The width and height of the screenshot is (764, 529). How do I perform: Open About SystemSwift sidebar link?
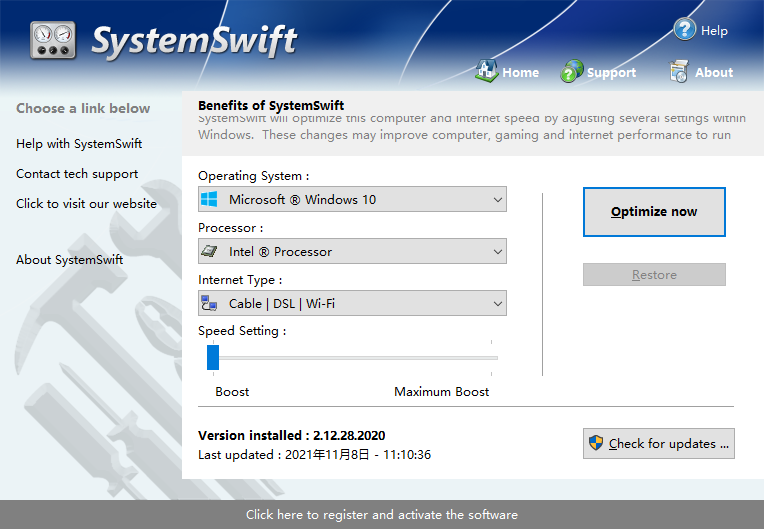[70, 260]
